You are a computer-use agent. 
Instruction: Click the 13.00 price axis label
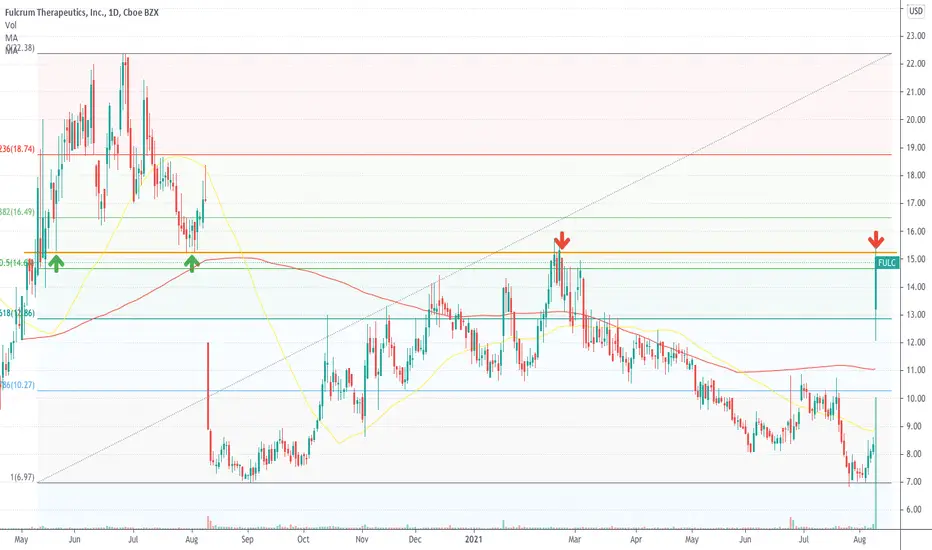tap(916, 315)
